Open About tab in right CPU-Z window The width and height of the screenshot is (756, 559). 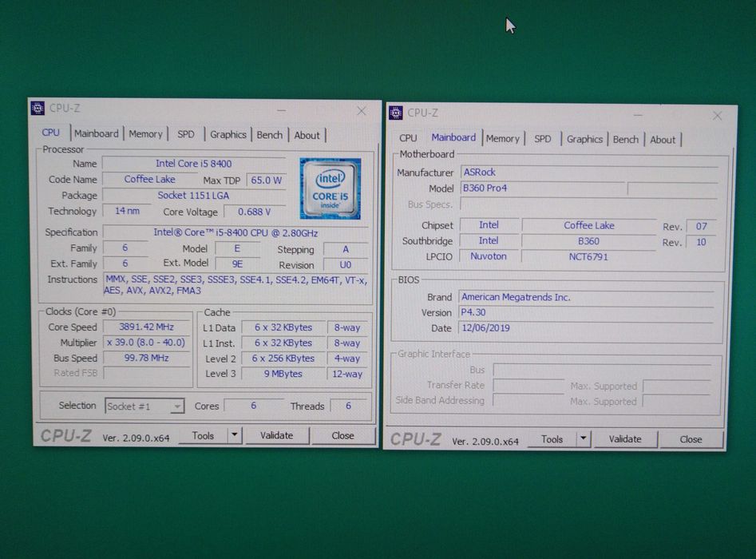coord(663,140)
